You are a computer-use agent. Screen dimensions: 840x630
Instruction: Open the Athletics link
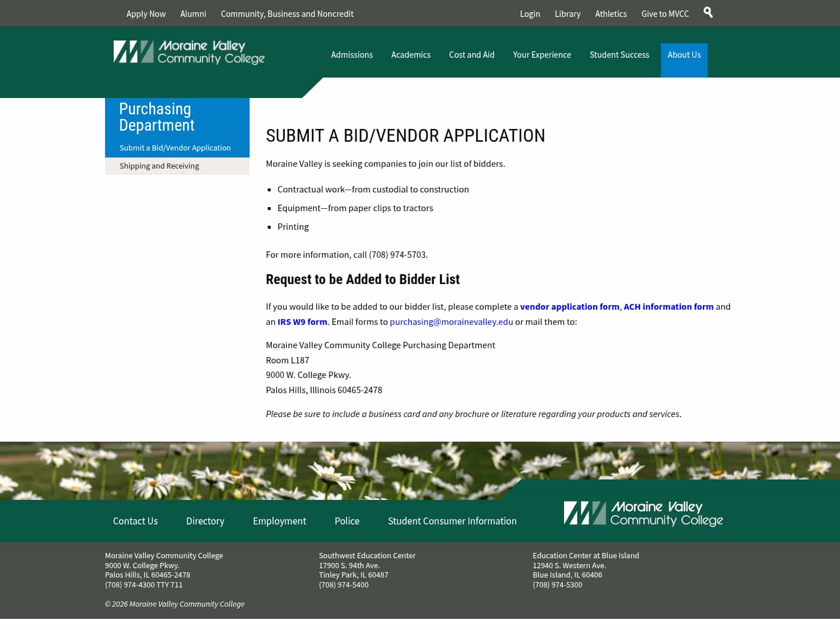(x=611, y=13)
